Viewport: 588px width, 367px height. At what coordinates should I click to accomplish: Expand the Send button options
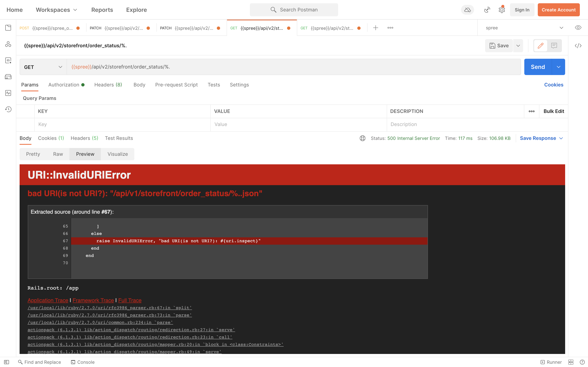tap(559, 67)
